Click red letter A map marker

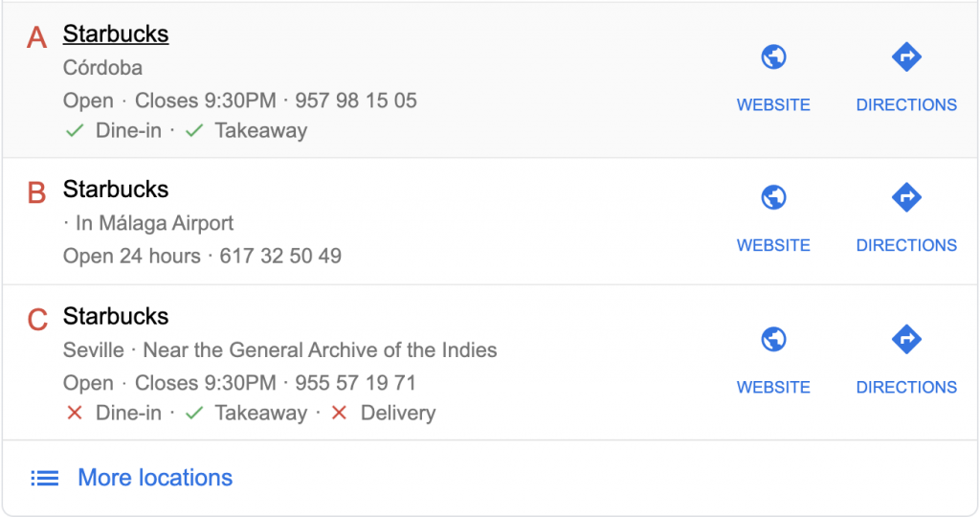click(37, 37)
